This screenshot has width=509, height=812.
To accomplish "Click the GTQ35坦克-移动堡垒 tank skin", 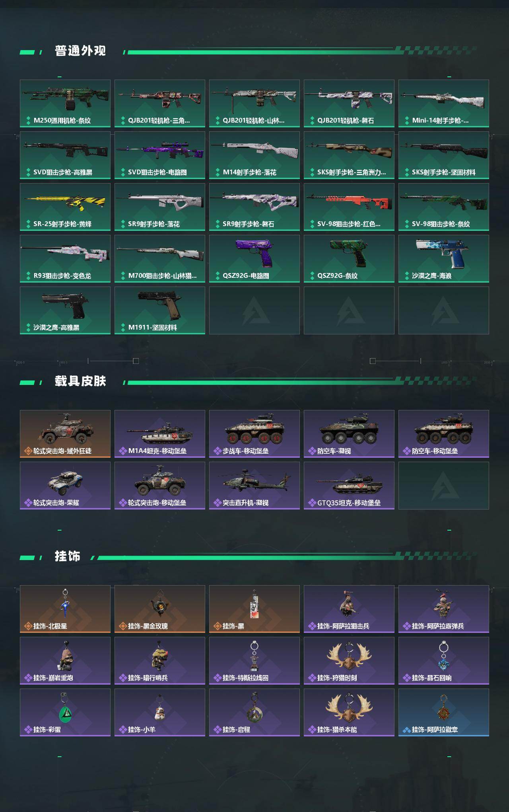I will tap(349, 486).
